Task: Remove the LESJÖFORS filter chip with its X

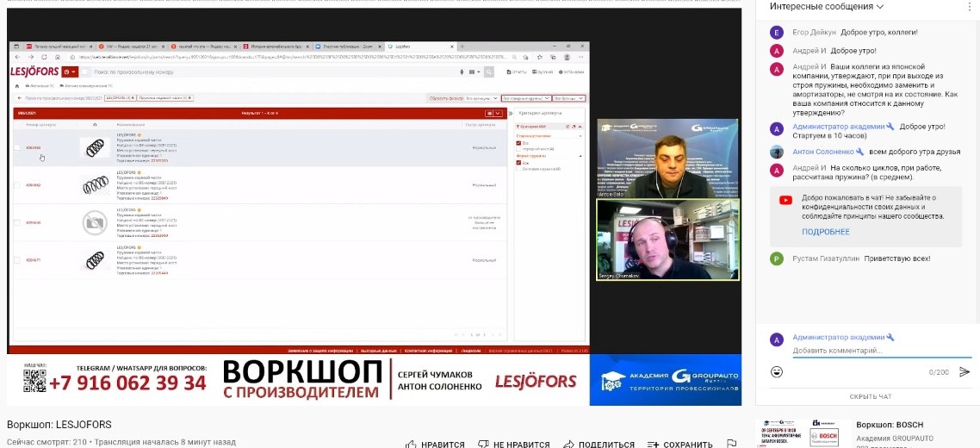Action: click(x=133, y=98)
